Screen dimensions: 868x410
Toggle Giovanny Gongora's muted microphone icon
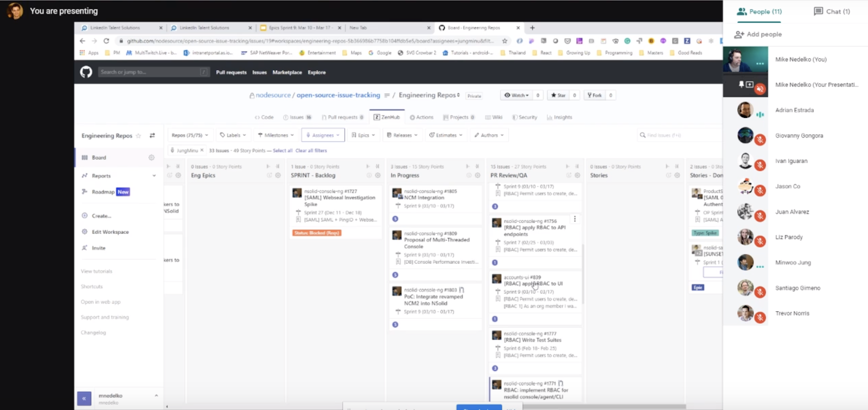[760, 140]
